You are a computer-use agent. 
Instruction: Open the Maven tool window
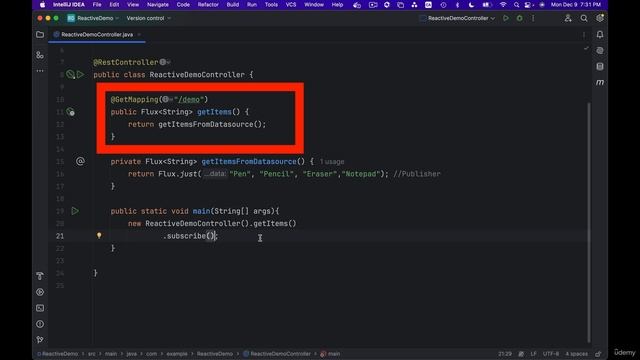pos(600,82)
